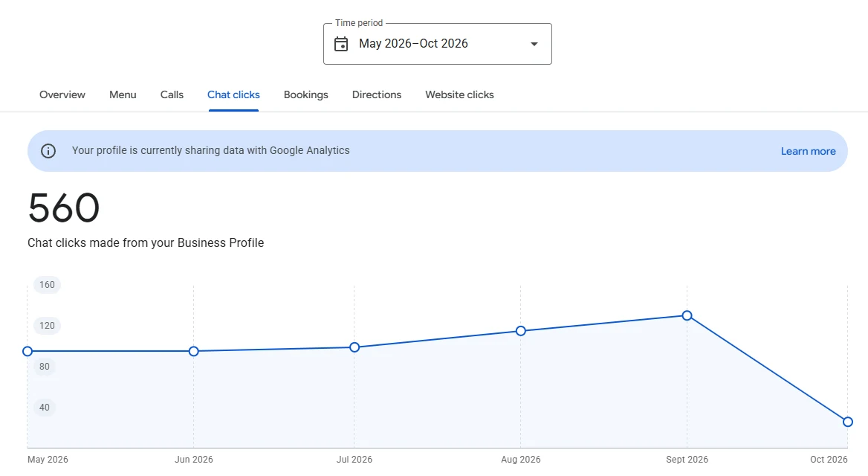Click the 160 y-axis label
868x476 pixels.
[47, 285]
